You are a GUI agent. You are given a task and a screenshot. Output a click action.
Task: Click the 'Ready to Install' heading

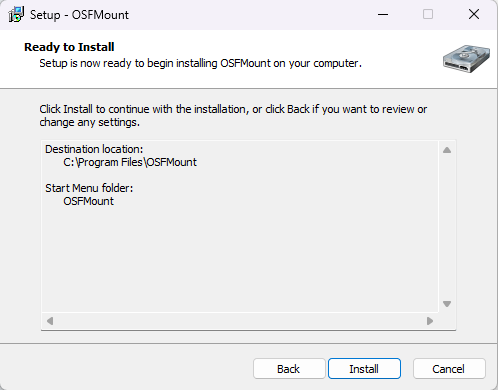pyautogui.click(x=69, y=47)
